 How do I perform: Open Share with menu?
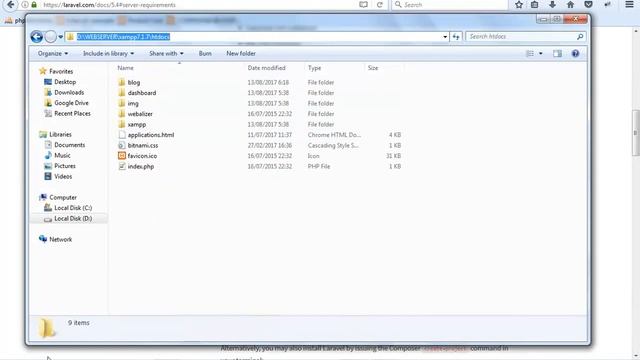[x=166, y=53]
